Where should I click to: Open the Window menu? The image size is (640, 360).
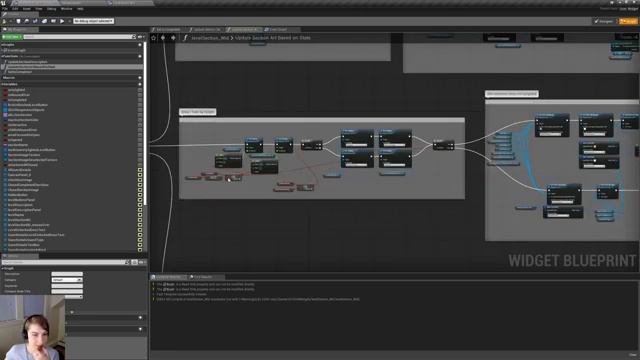[66, 9]
